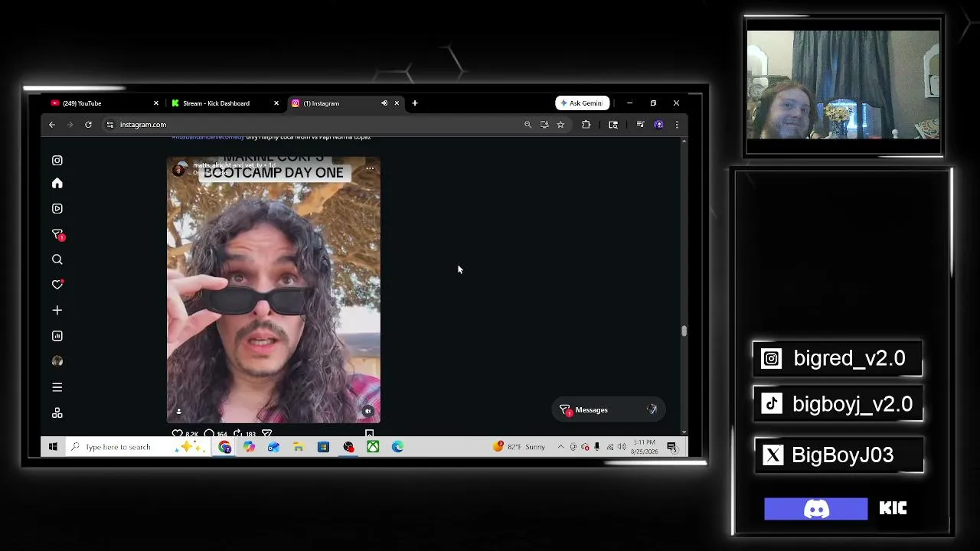Toggle the video sound on the reel
Viewport: 980px width, 551px height.
[x=368, y=411]
